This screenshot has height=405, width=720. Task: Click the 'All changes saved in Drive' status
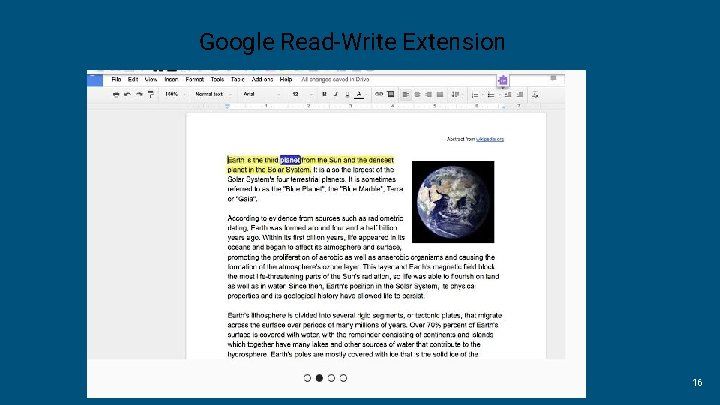[x=336, y=79]
